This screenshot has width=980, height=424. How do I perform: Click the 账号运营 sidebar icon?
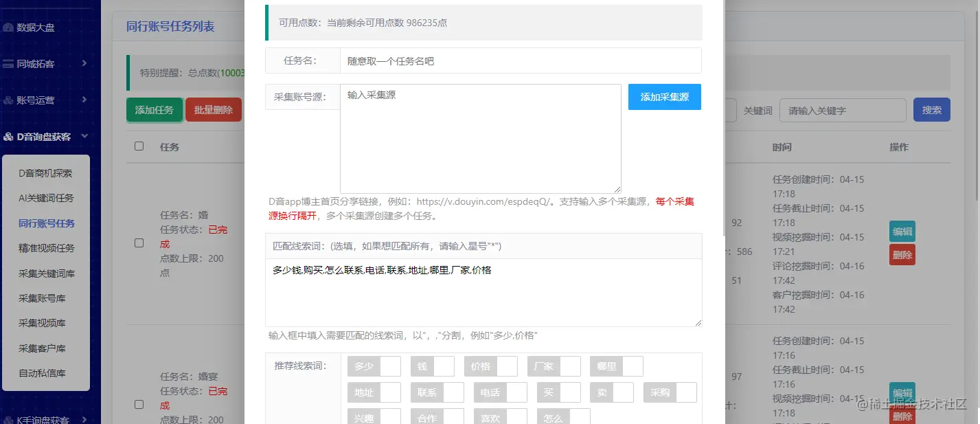[8, 100]
